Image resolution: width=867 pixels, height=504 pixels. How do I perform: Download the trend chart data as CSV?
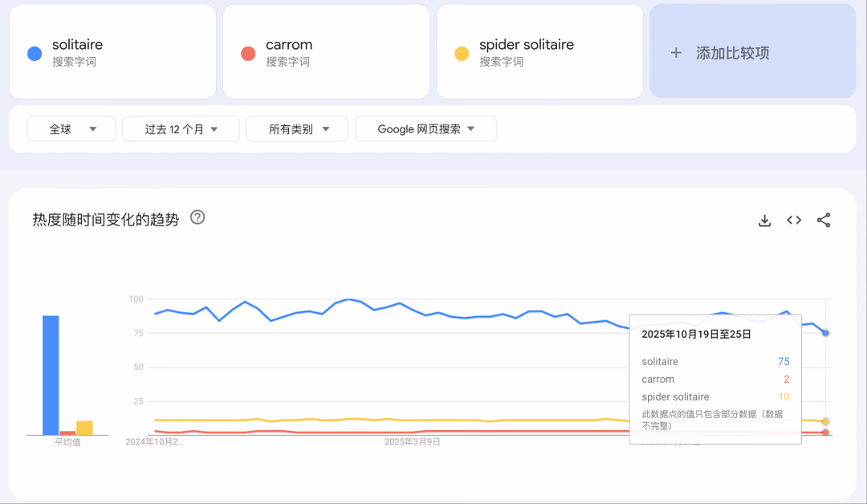click(764, 221)
